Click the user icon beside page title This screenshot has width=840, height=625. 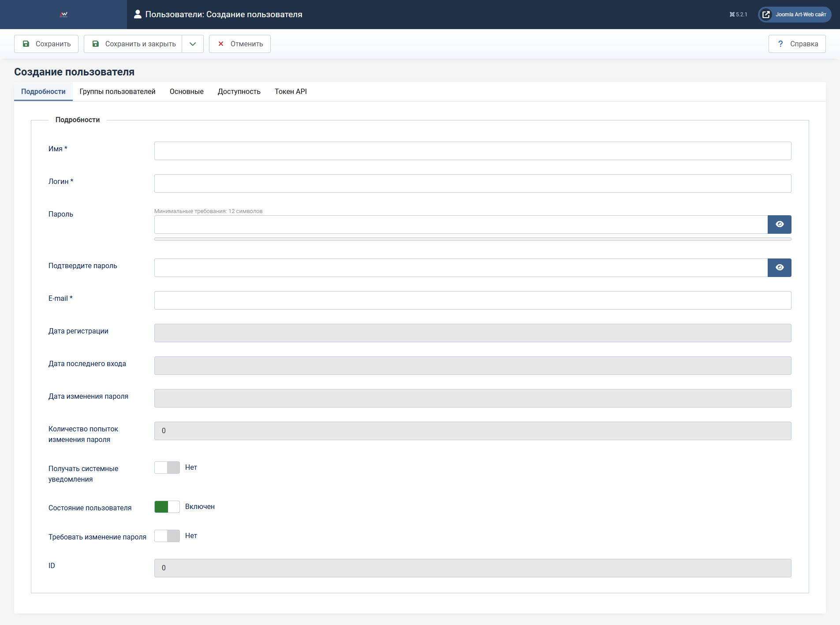(138, 15)
